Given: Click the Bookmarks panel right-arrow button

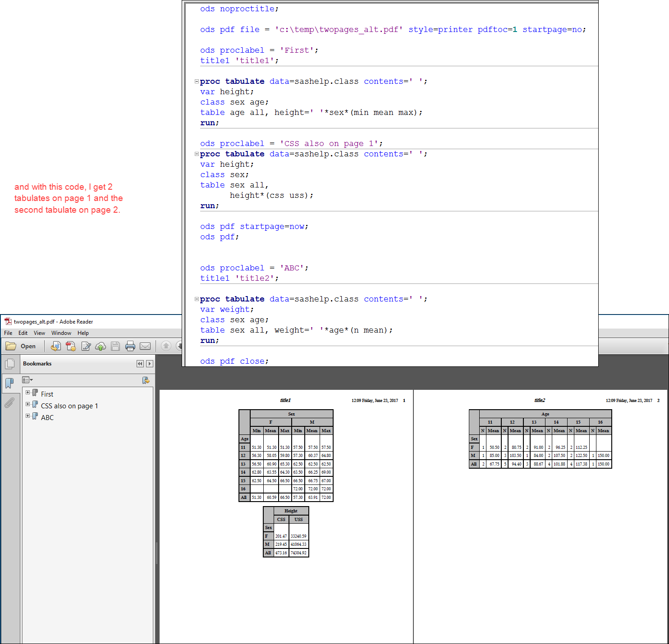Looking at the screenshot, I should (x=150, y=364).
